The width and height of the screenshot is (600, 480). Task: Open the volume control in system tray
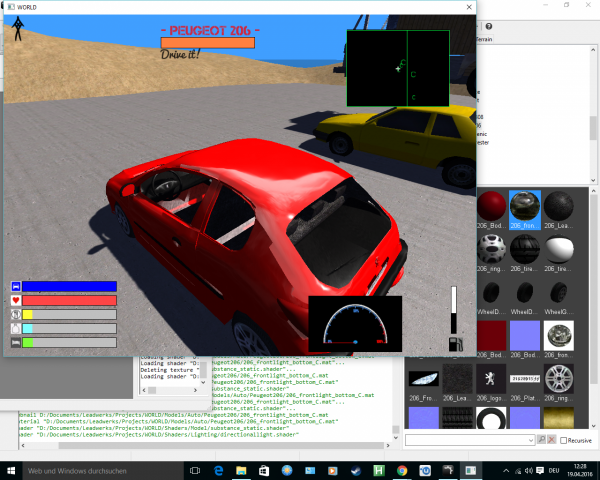(528, 471)
